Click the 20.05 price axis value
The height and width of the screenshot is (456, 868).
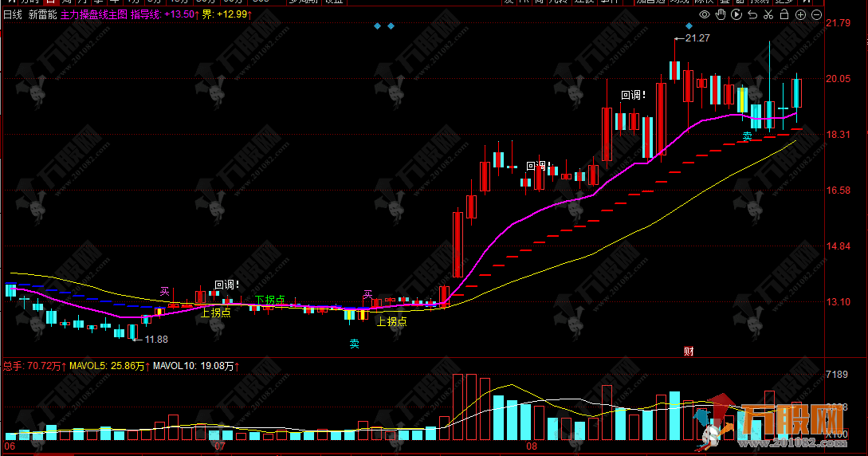[838, 79]
